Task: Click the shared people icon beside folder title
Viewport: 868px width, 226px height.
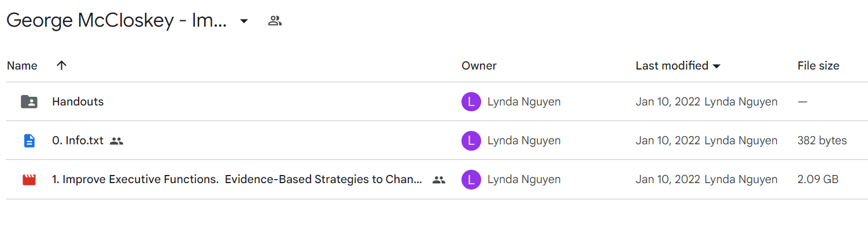Action: click(275, 21)
